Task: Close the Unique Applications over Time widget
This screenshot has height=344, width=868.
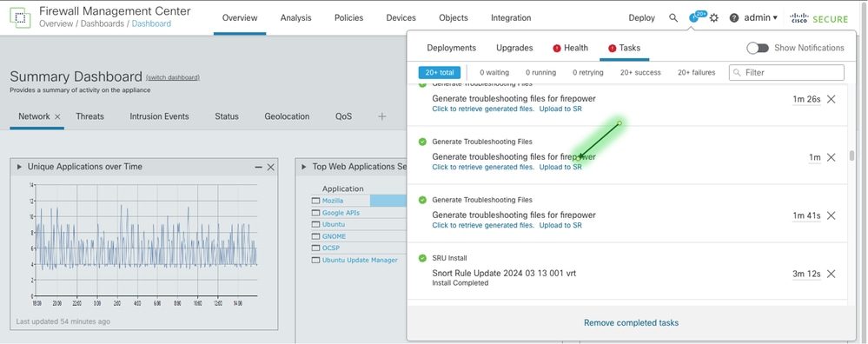Action: 271,167
